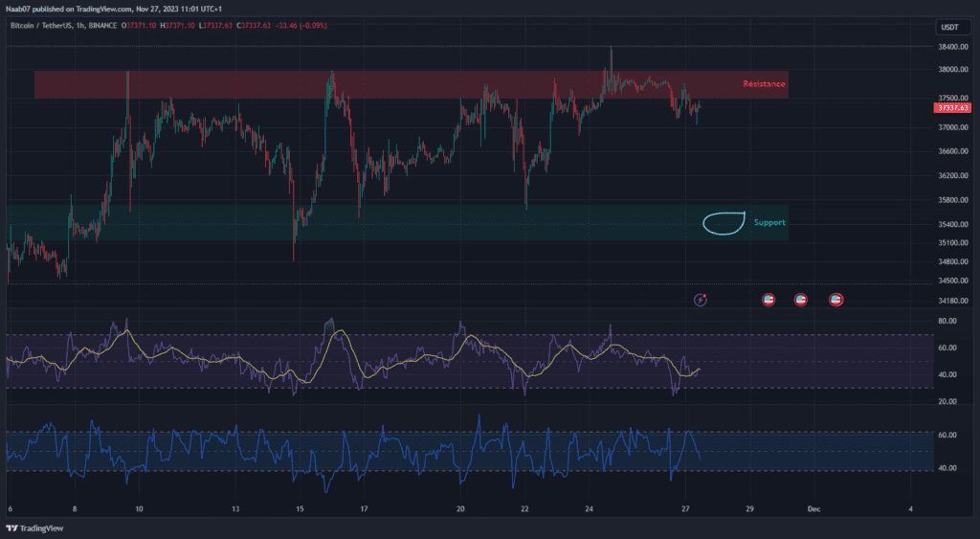Click the 34800.00 price axis label
This screenshot has width=980, height=539.
point(953,262)
